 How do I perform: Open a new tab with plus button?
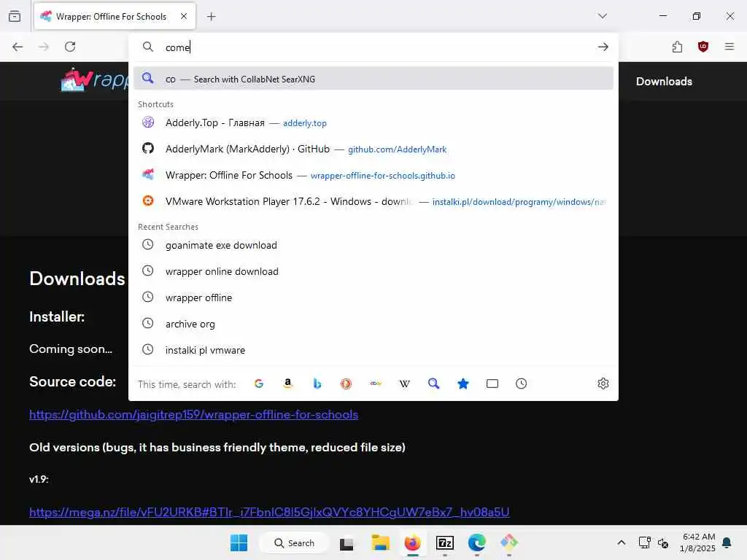(211, 17)
